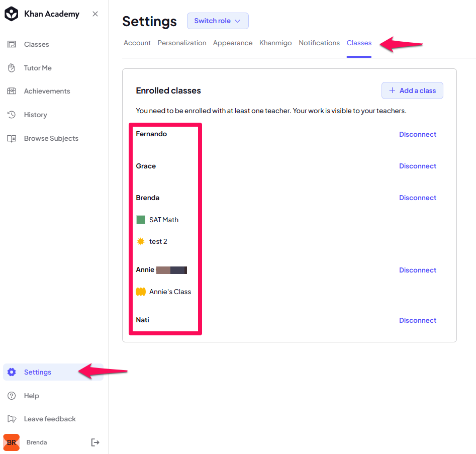
Task: Go to the Notifications tab
Action: 319,43
